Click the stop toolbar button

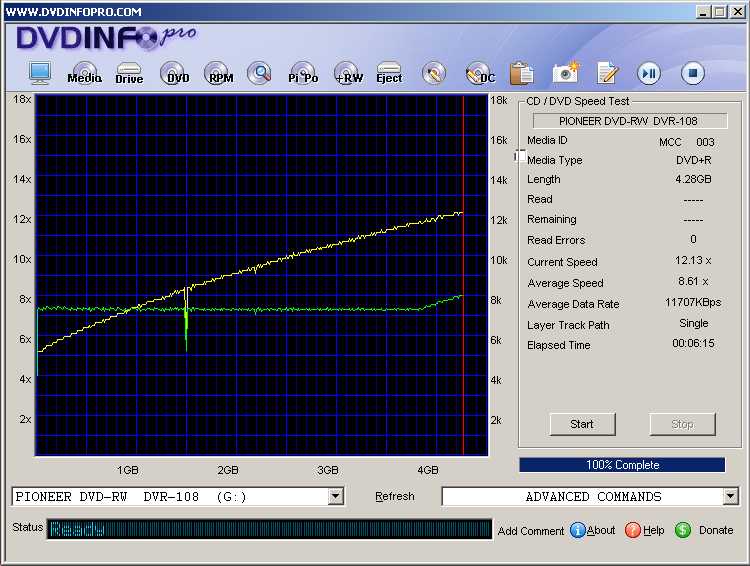coord(693,73)
